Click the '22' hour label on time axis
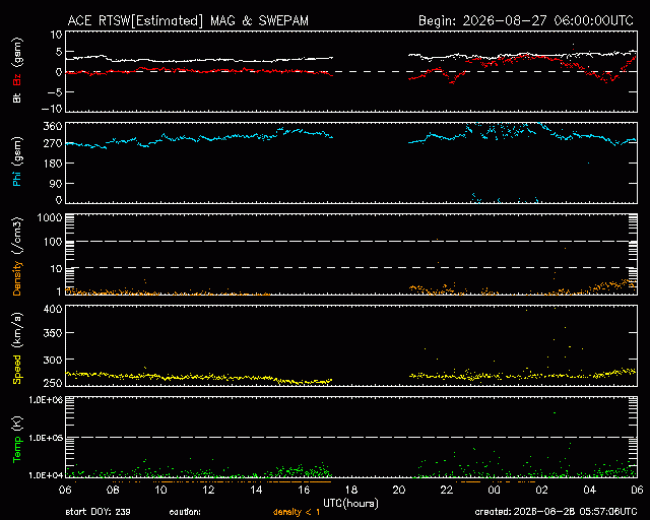This screenshot has height=520, width=650. pyautogui.click(x=446, y=490)
